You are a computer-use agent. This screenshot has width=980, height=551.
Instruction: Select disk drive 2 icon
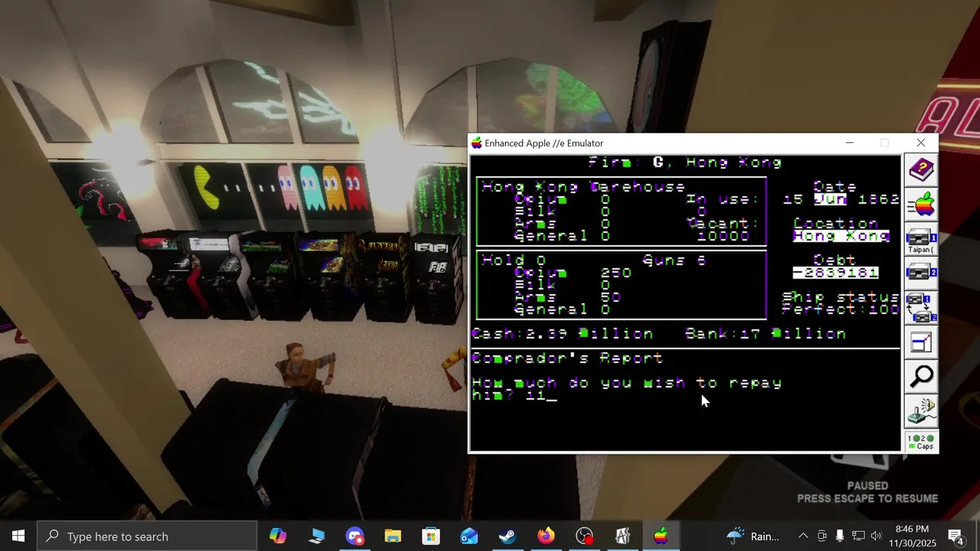click(x=921, y=273)
